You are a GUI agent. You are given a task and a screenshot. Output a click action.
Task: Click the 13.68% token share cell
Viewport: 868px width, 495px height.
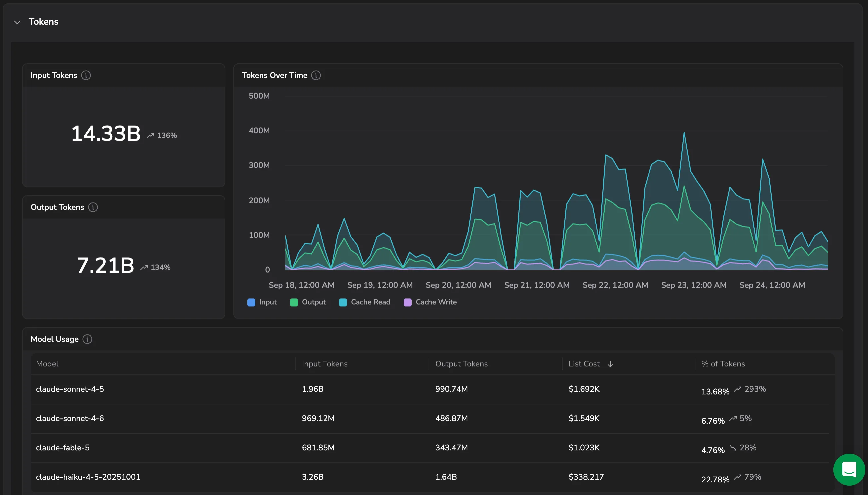click(715, 392)
